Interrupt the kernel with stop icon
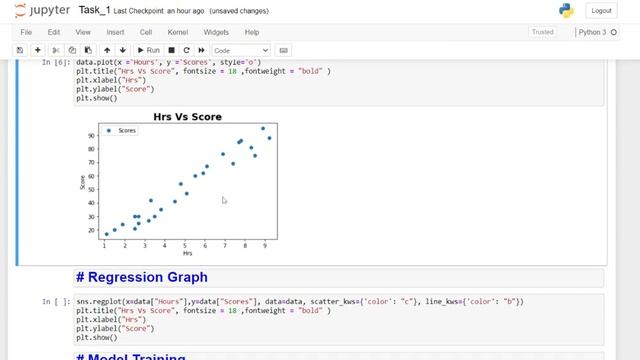The image size is (640, 360). (171, 50)
